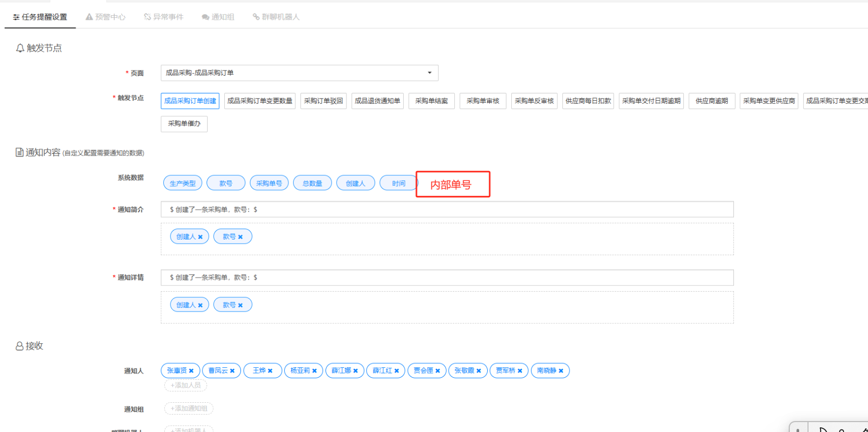This screenshot has height=432, width=868.
Task: Click +添加人员 to add a recipient
Action: (x=186, y=385)
